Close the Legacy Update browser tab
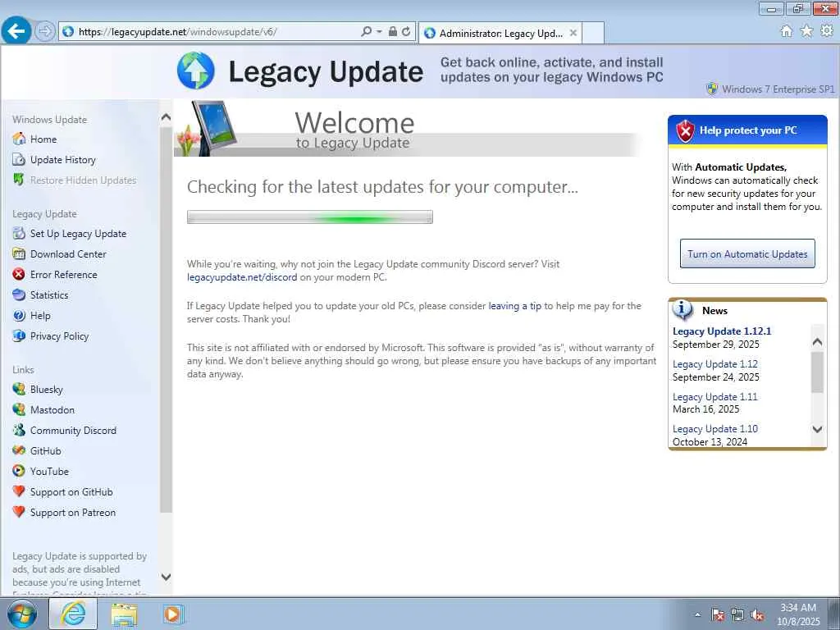Viewport: 840px width, 630px height. click(x=573, y=33)
